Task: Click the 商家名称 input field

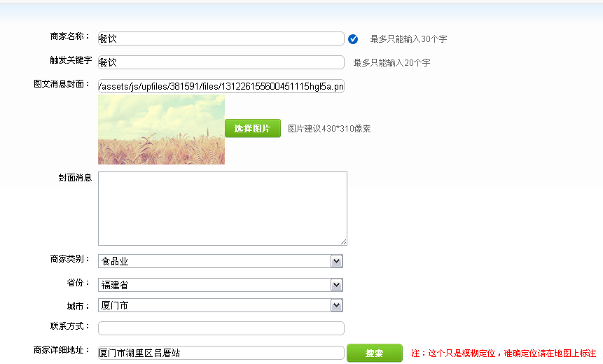Action: [x=221, y=38]
